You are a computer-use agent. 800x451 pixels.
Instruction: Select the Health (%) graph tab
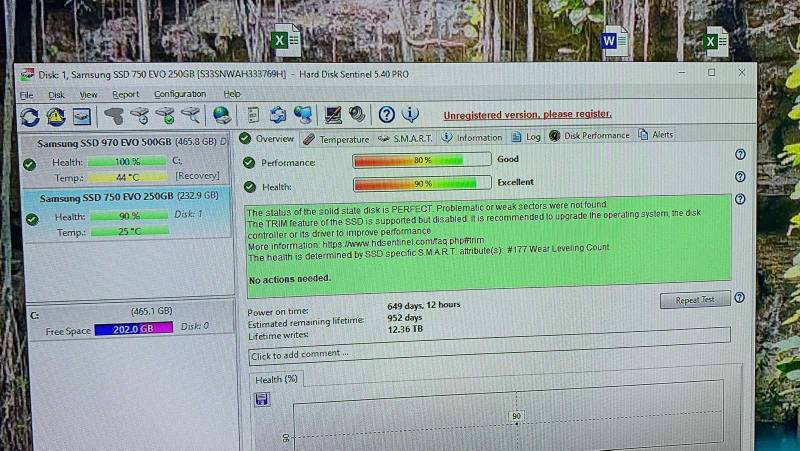coord(276,380)
